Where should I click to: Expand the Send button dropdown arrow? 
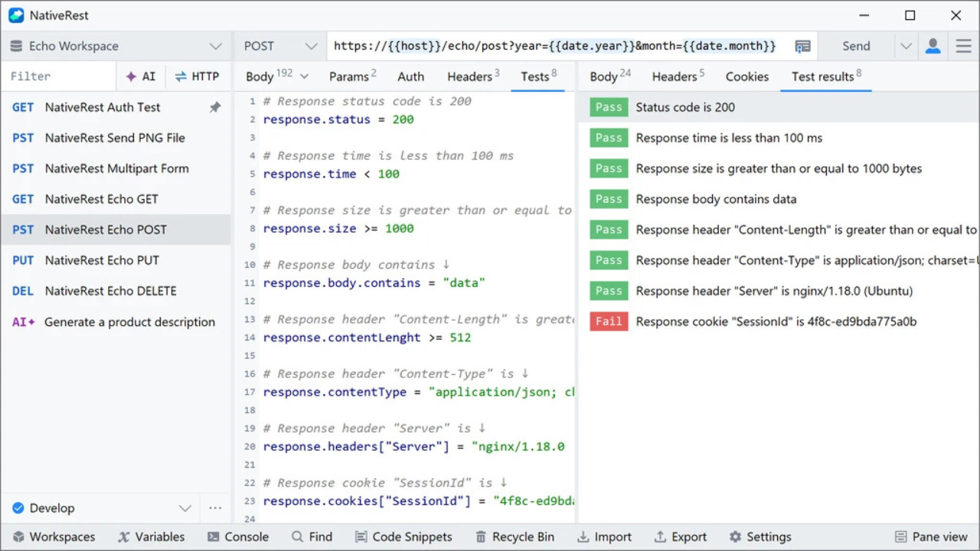(x=906, y=46)
